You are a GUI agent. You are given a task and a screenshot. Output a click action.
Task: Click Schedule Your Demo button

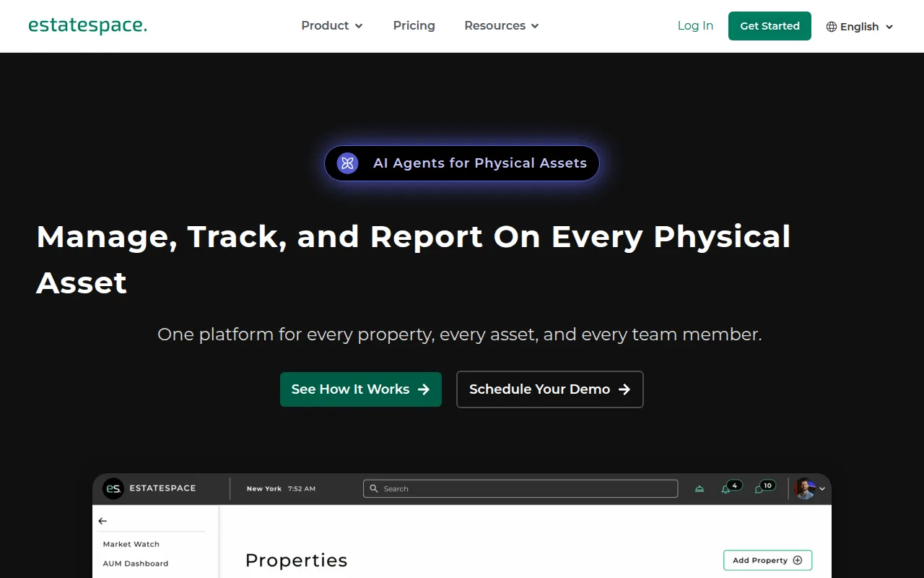[550, 389]
